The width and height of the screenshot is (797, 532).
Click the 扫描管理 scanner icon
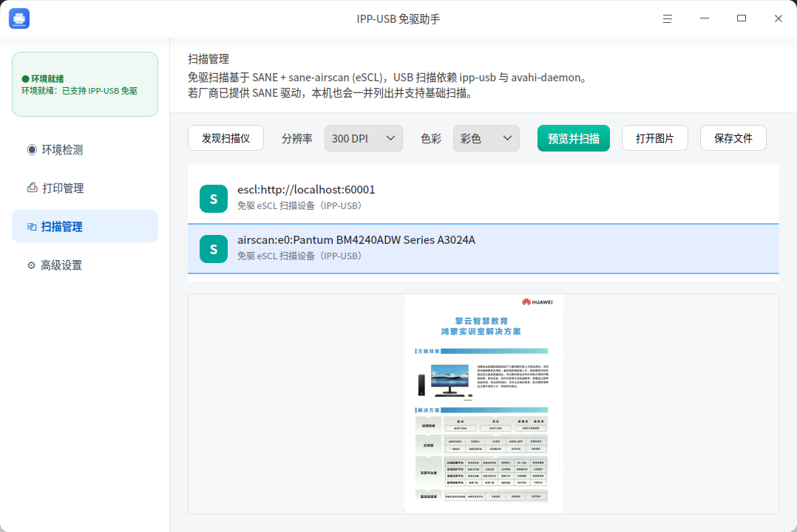[32, 227]
